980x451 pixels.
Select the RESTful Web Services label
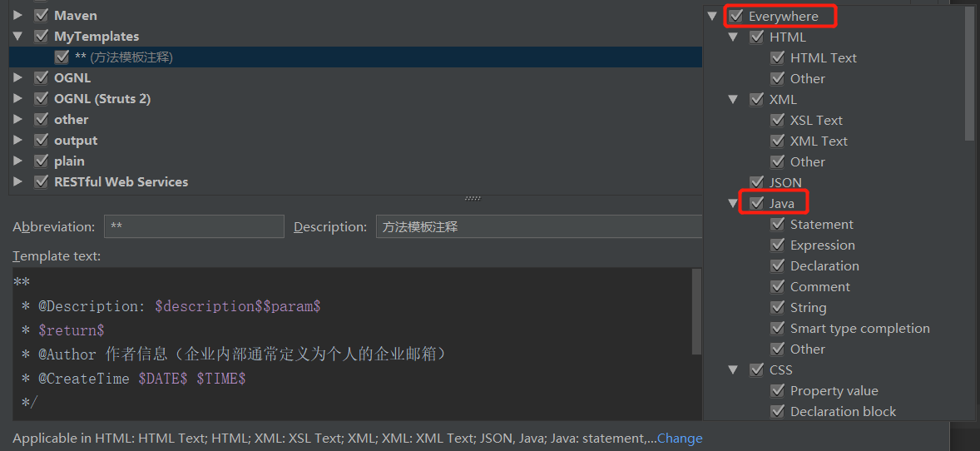pos(121,182)
